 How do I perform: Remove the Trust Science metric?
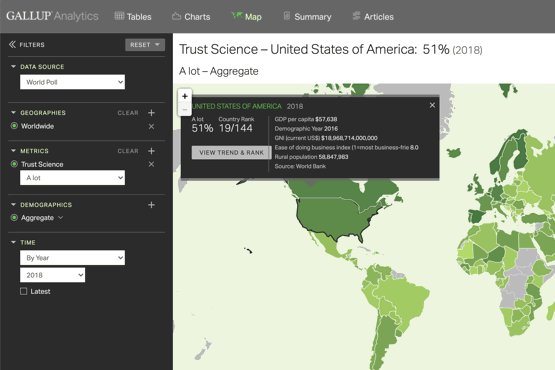pos(151,164)
